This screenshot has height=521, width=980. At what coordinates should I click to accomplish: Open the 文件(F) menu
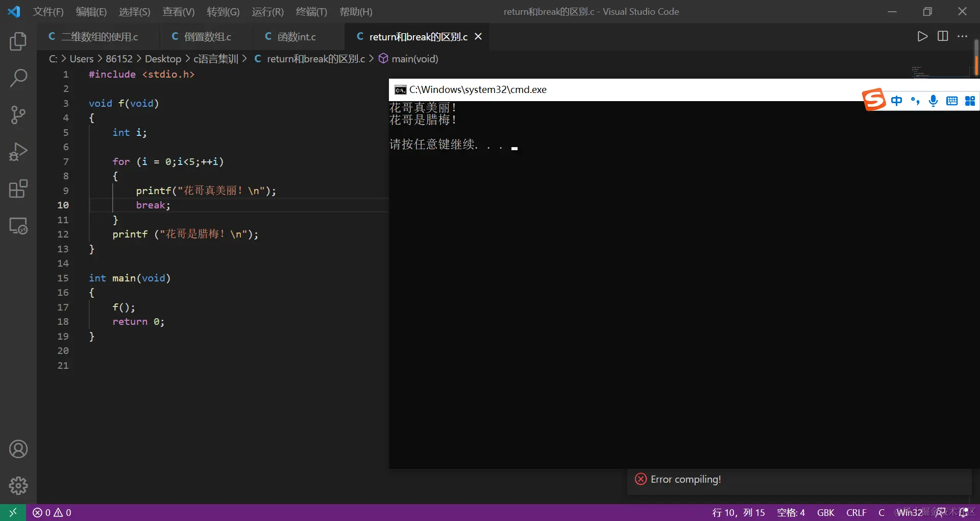48,11
